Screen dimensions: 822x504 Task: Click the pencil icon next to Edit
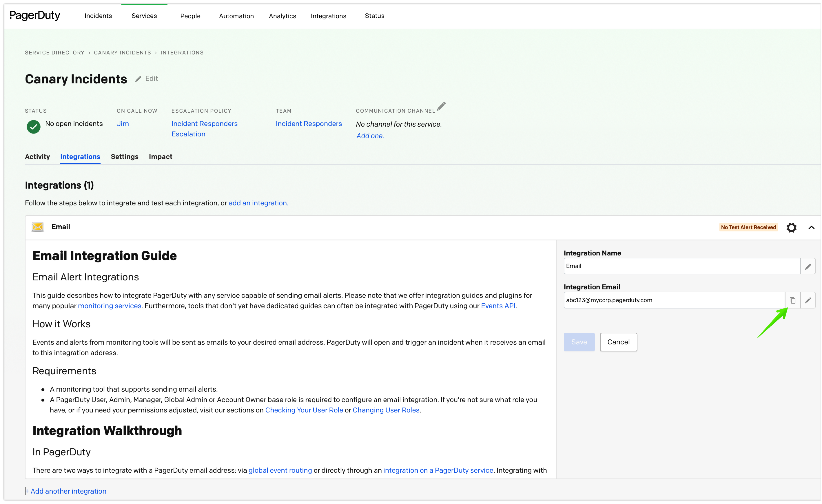tap(138, 79)
